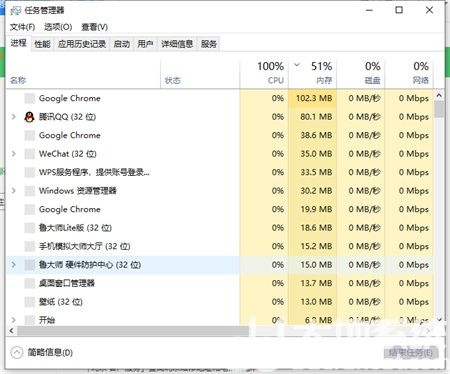Viewport: 450px width, 374px height.
Task: Collapse view using 简略信息 circle arrow icon
Action: tap(17, 352)
